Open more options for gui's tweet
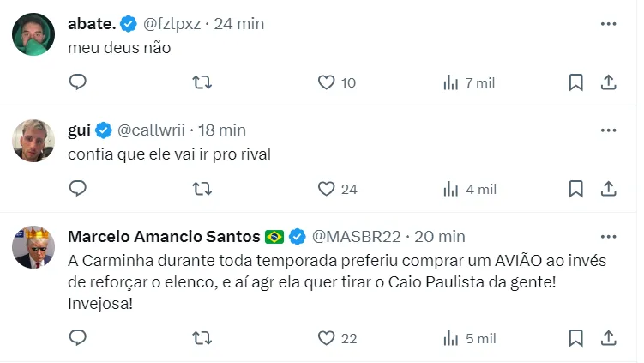 tap(608, 130)
